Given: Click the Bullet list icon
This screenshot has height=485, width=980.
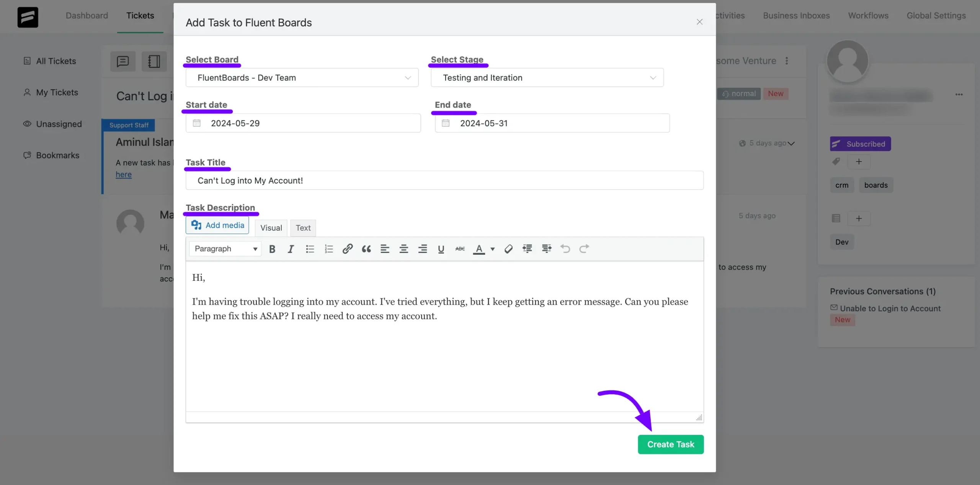Looking at the screenshot, I should click(x=309, y=249).
